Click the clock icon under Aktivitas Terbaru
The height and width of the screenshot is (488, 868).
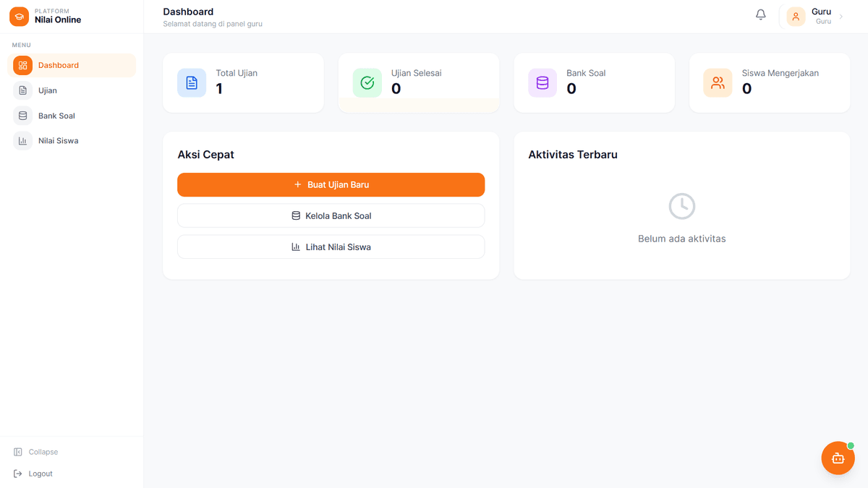point(681,205)
